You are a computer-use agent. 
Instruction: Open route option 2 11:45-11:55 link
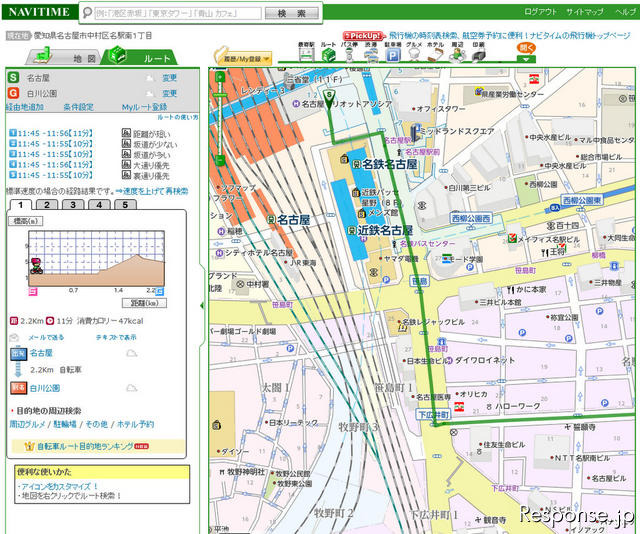click(x=51, y=144)
